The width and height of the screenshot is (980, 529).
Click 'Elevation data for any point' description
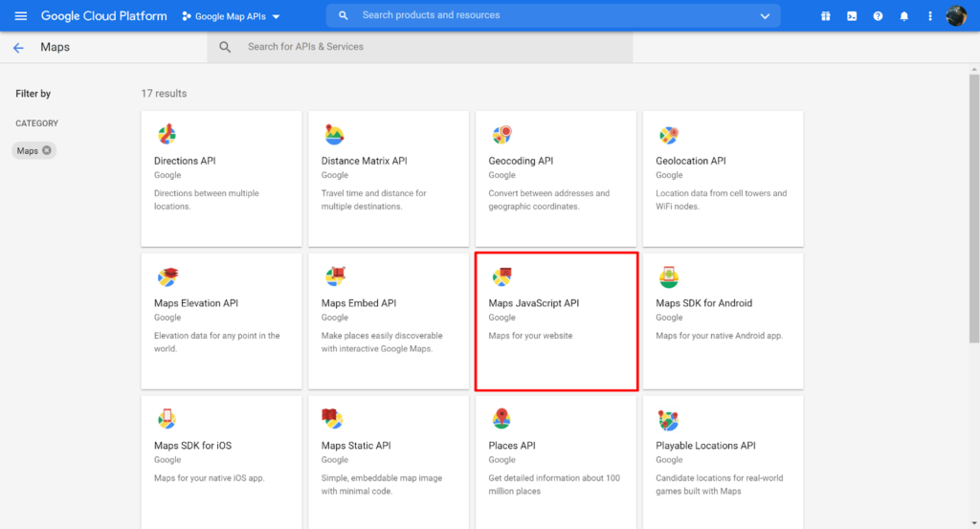tap(217, 342)
